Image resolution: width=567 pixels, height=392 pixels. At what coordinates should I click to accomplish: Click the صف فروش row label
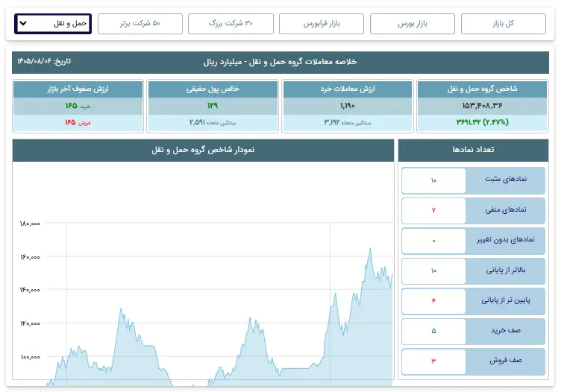click(x=506, y=361)
